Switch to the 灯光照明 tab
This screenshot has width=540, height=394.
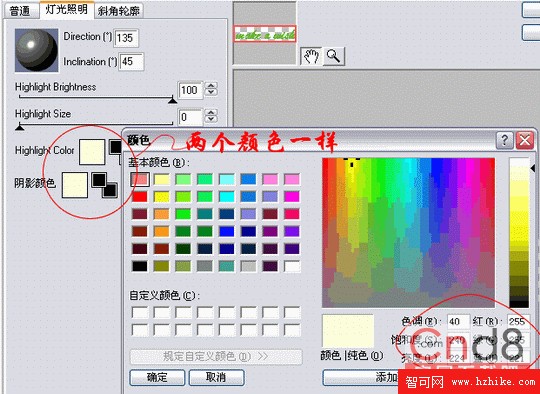pos(66,10)
